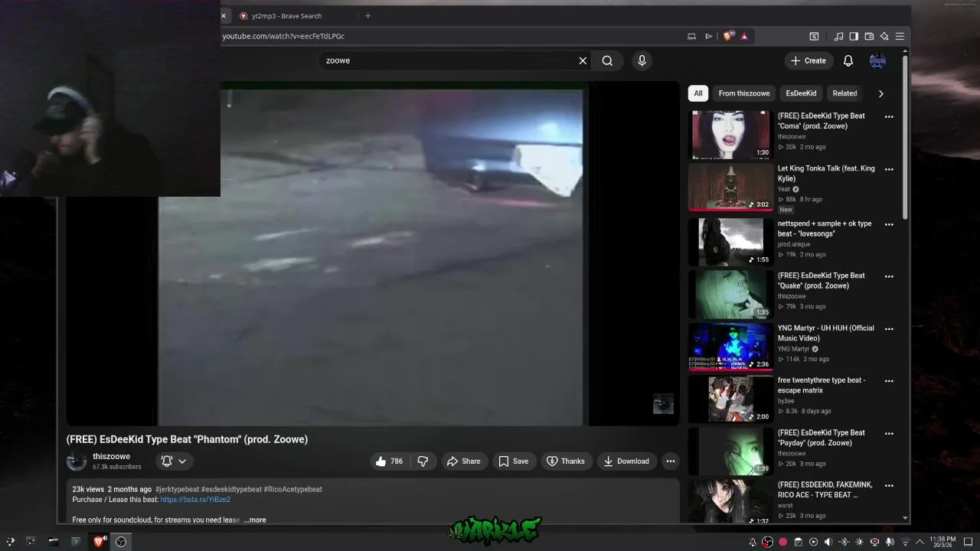Viewport: 980px width, 551px height.
Task: Select the EsDeeKid filter chip
Action: coord(801,93)
